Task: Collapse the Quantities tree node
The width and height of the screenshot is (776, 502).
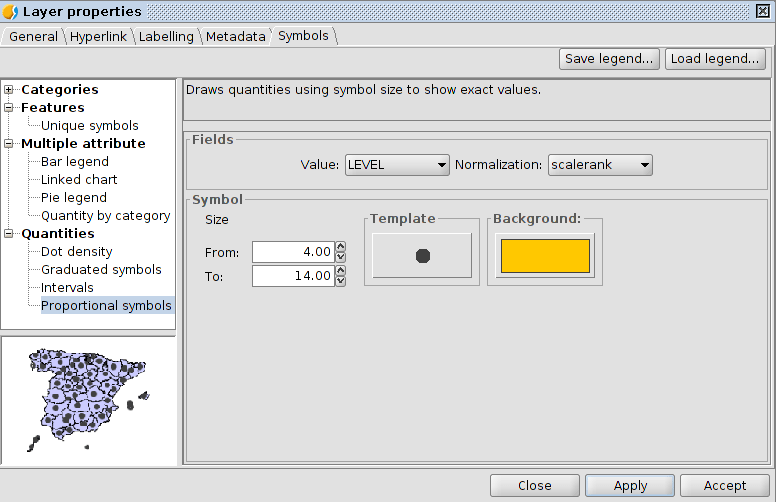Action: click(x=9, y=234)
